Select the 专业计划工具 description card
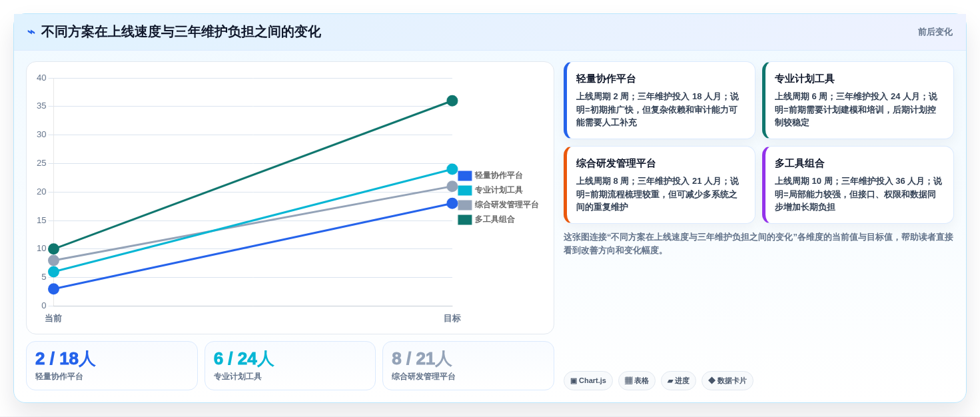This screenshot has height=417, width=980. 858,101
